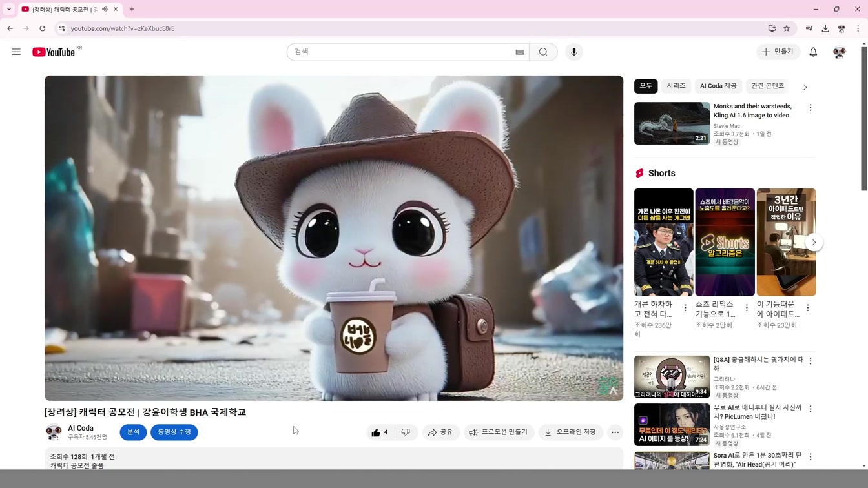Screen dimensions: 868x488
Task: Open tab search dropdown arrow
Action: 9,9
